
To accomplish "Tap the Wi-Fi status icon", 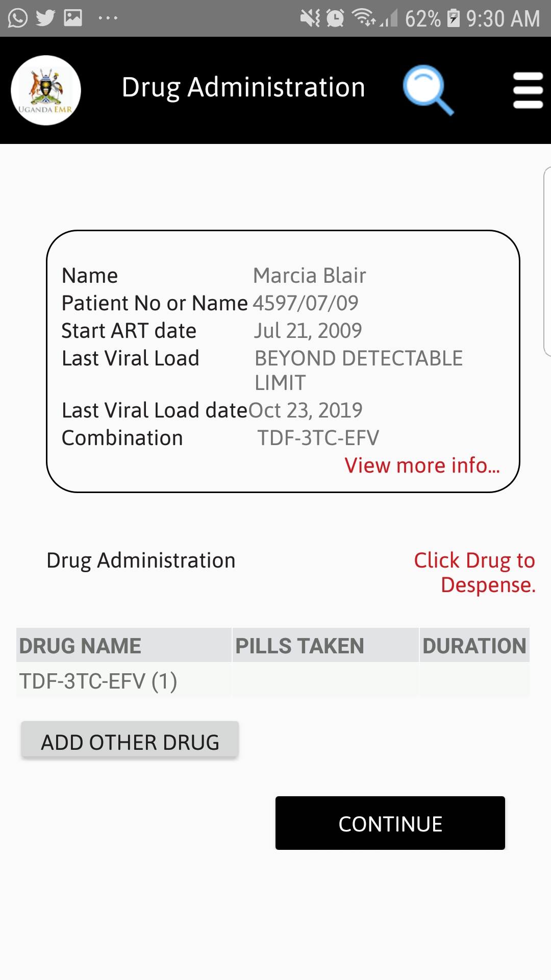I will tap(364, 18).
